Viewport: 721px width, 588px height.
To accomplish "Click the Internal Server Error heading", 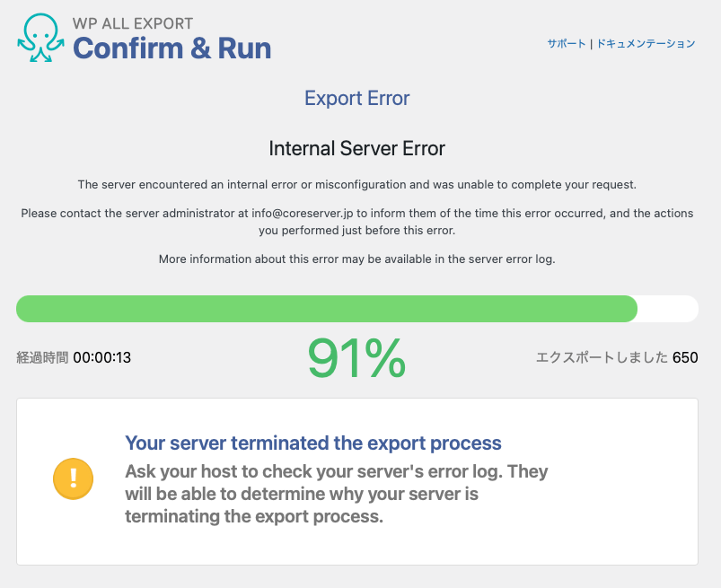I will [x=357, y=148].
